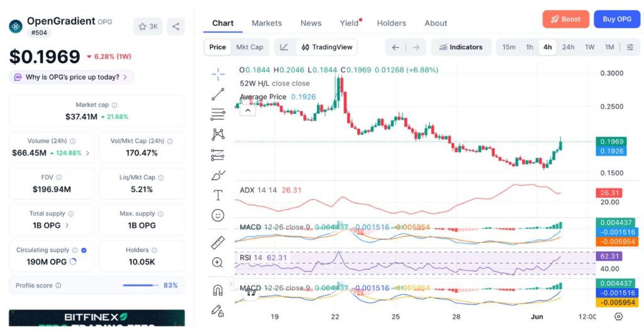Screen dimensions: 644x331
Task: Set timeframe to 24h
Action: [568, 47]
